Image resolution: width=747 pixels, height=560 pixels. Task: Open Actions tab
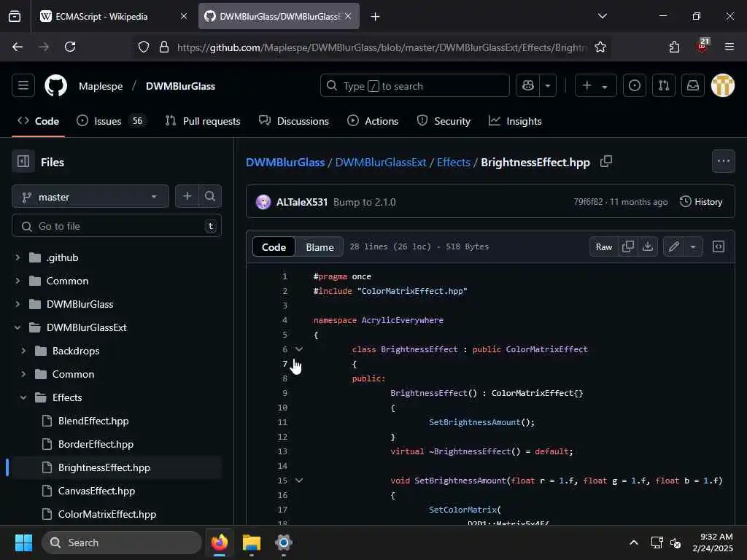(x=373, y=121)
